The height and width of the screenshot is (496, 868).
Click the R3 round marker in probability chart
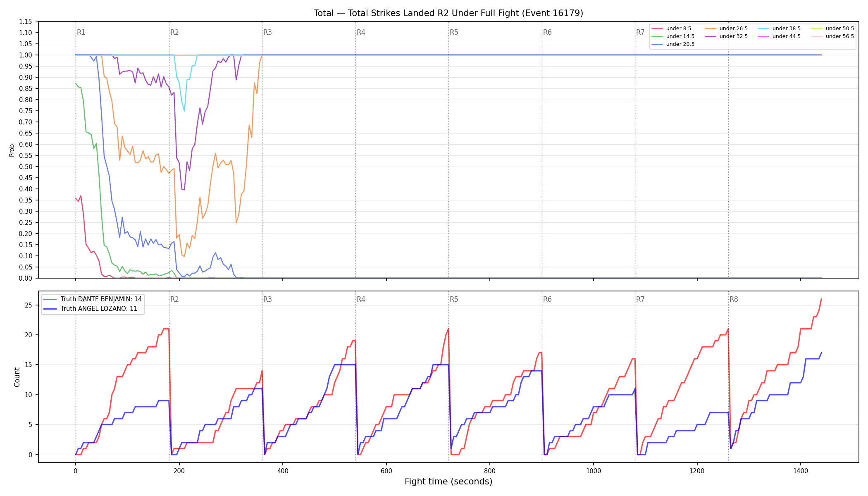pos(268,32)
